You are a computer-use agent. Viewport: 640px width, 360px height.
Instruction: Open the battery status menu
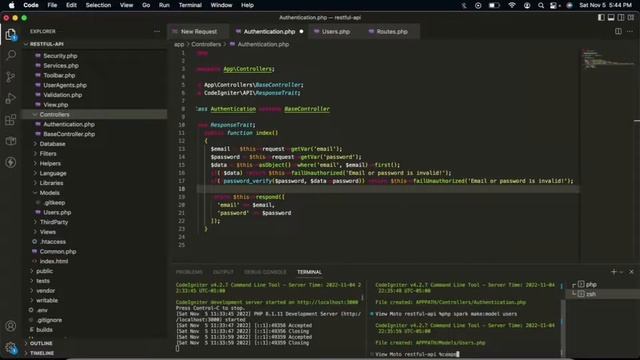pos(494,5)
